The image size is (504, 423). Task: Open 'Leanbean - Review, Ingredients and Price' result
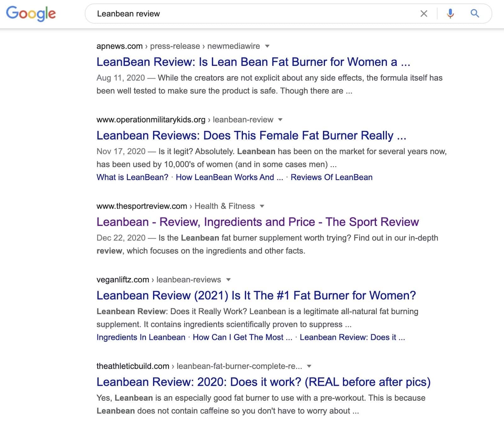pos(258,222)
